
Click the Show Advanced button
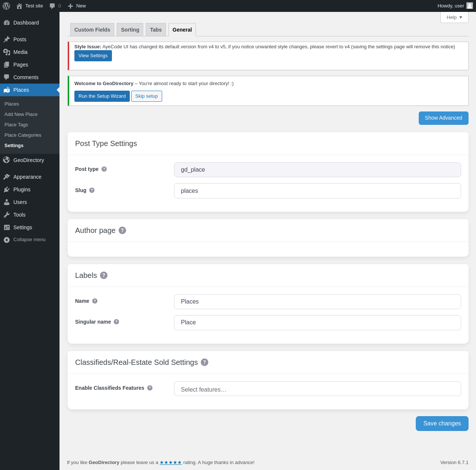(x=444, y=118)
